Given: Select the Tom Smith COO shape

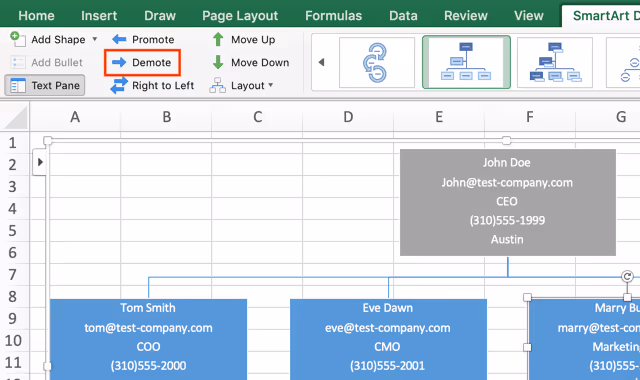Looking at the screenshot, I should click(x=148, y=339).
